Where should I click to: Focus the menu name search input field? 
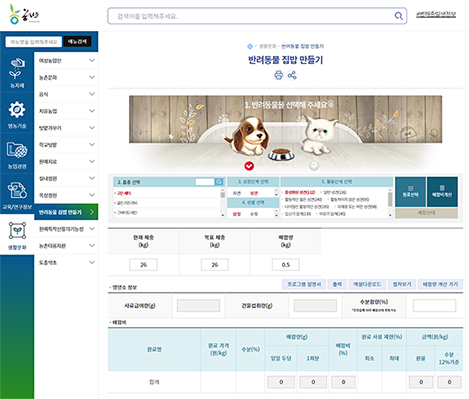click(34, 42)
